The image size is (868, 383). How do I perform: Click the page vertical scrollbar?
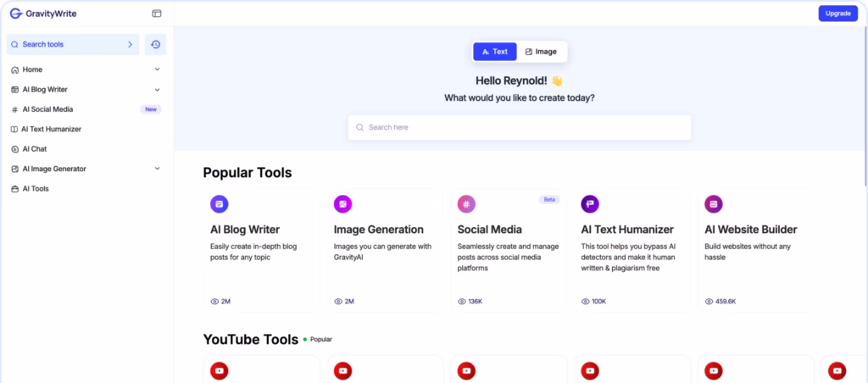click(x=865, y=105)
